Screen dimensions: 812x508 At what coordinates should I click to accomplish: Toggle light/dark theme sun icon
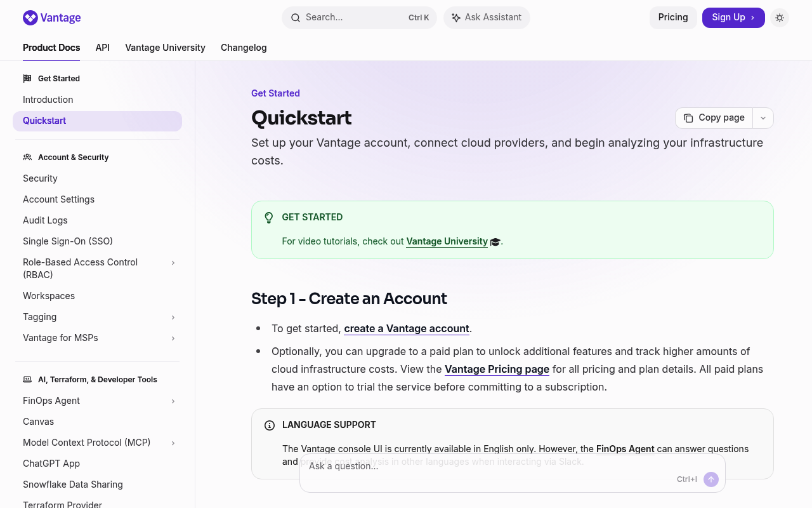point(780,18)
